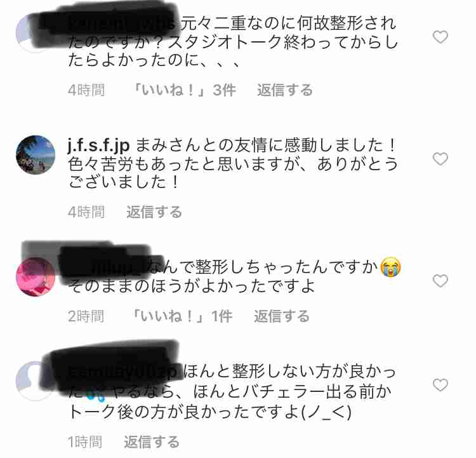Tap the crying face emoji in the comment

[x=391, y=267]
